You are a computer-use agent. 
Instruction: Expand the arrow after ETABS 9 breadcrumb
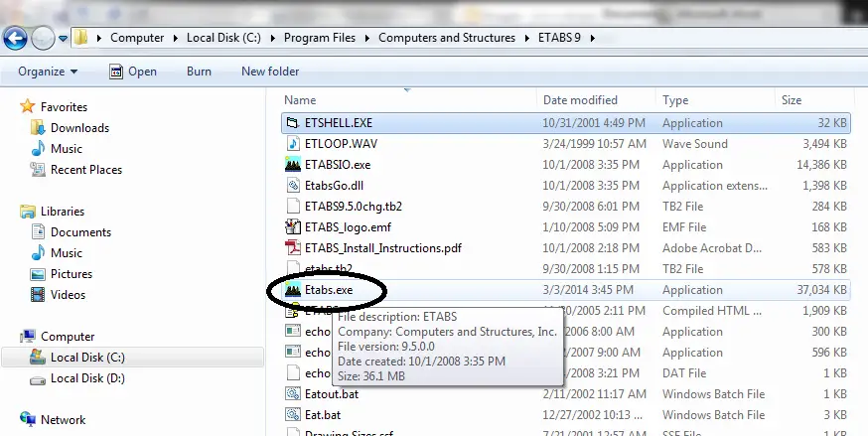[x=592, y=38]
